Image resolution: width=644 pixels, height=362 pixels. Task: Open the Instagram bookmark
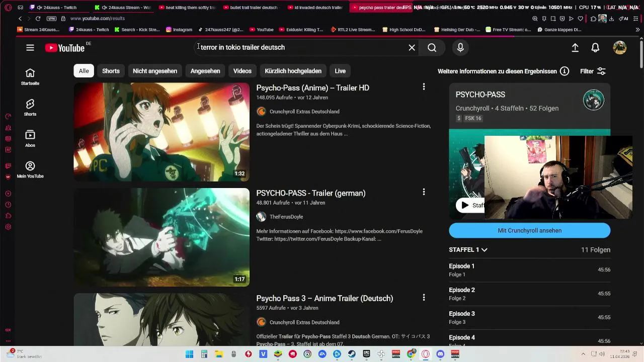[179, 30]
